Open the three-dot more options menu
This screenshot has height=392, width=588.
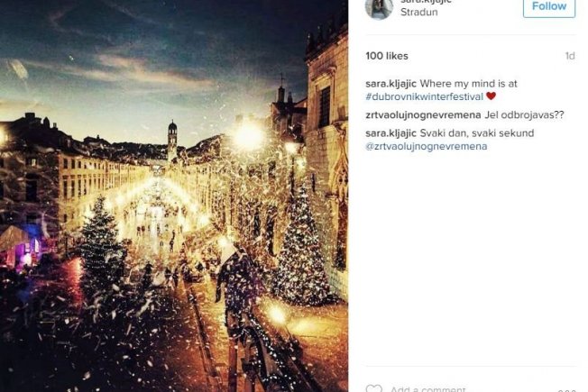tap(566, 390)
